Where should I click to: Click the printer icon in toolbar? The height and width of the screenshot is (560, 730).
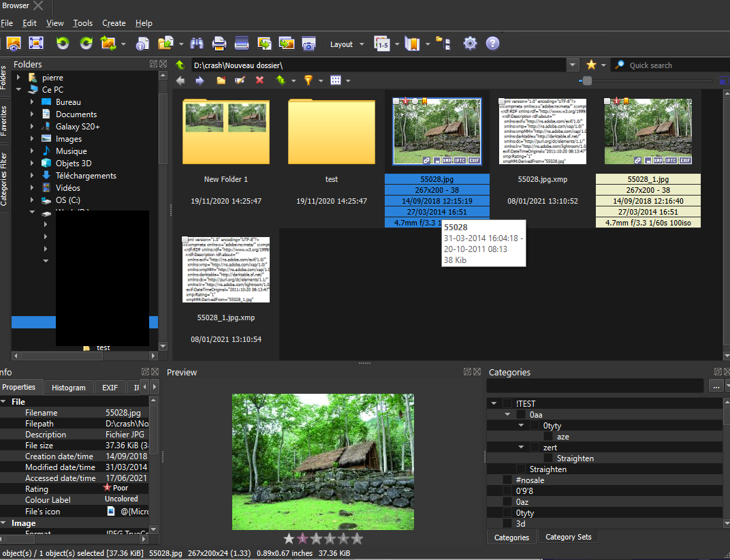click(219, 44)
